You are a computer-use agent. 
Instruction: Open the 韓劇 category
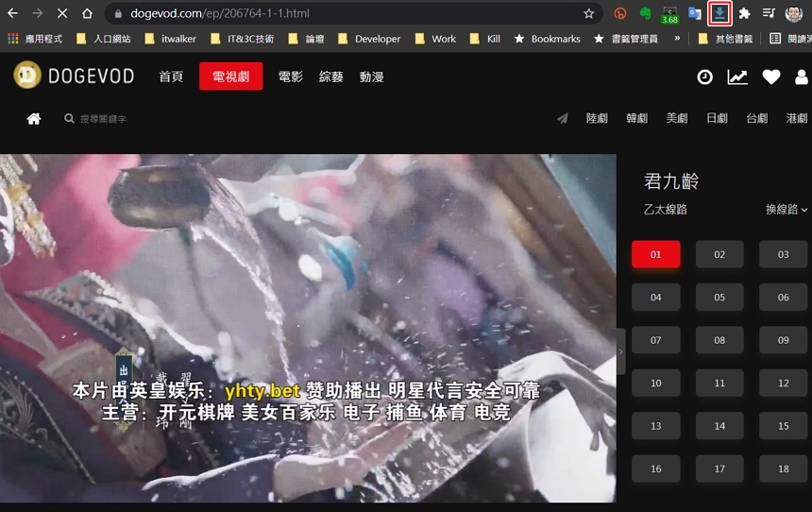(636, 118)
